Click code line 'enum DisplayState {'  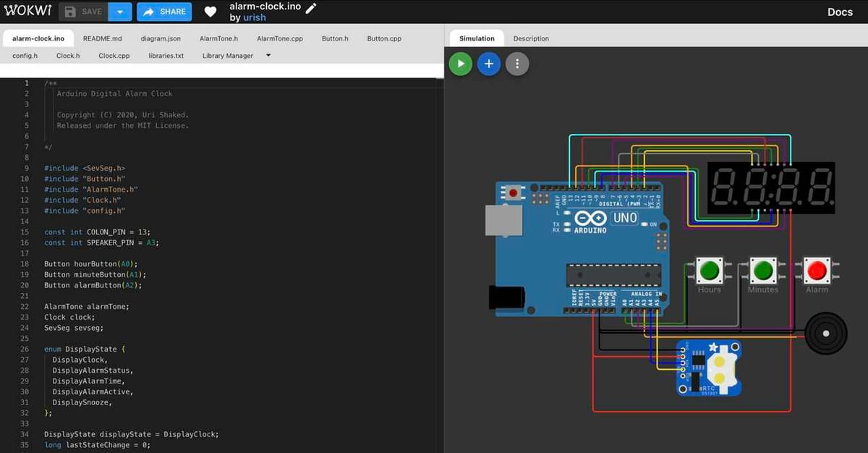point(85,349)
